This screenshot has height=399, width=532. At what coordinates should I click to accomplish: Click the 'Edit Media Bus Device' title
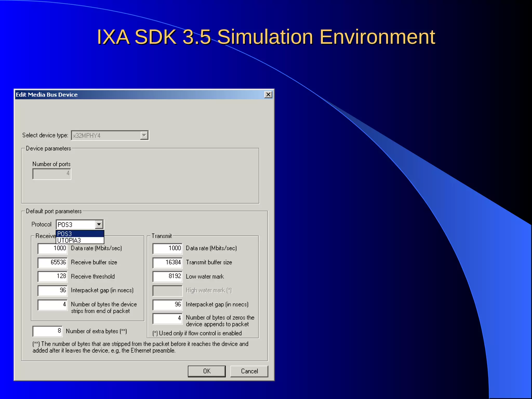[47, 95]
